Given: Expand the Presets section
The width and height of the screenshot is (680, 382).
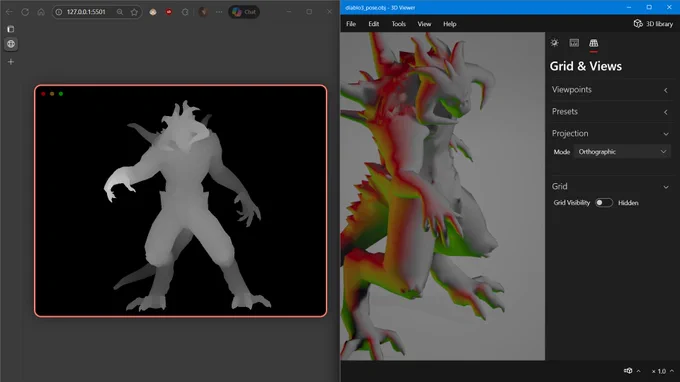Looking at the screenshot, I should (x=611, y=112).
